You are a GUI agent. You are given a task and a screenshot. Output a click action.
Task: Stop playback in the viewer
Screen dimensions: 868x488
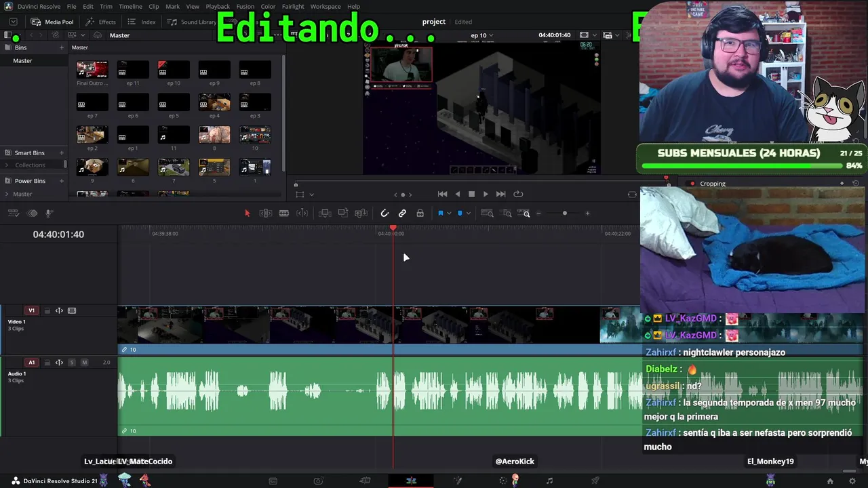[x=471, y=194]
